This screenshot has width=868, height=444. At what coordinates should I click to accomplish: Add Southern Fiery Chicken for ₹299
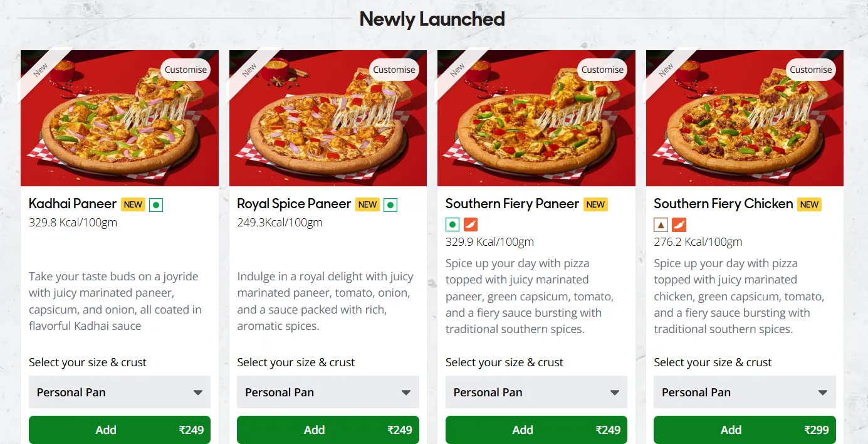coord(745,430)
